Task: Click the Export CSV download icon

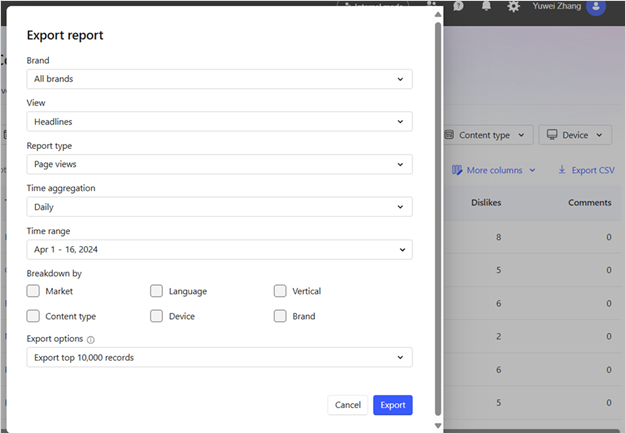Action: pos(562,171)
